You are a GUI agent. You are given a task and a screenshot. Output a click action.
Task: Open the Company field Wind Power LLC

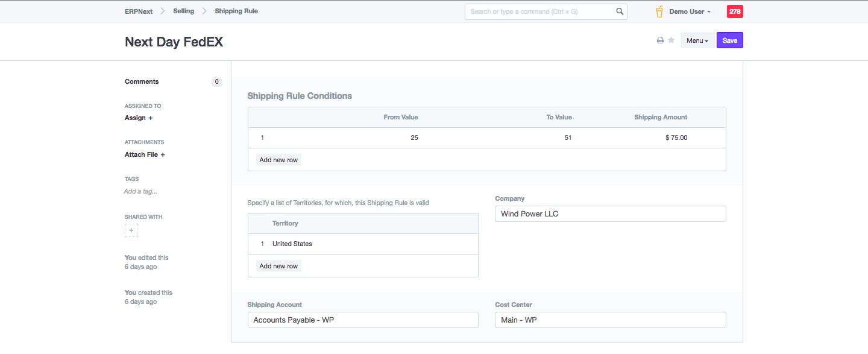pos(610,214)
